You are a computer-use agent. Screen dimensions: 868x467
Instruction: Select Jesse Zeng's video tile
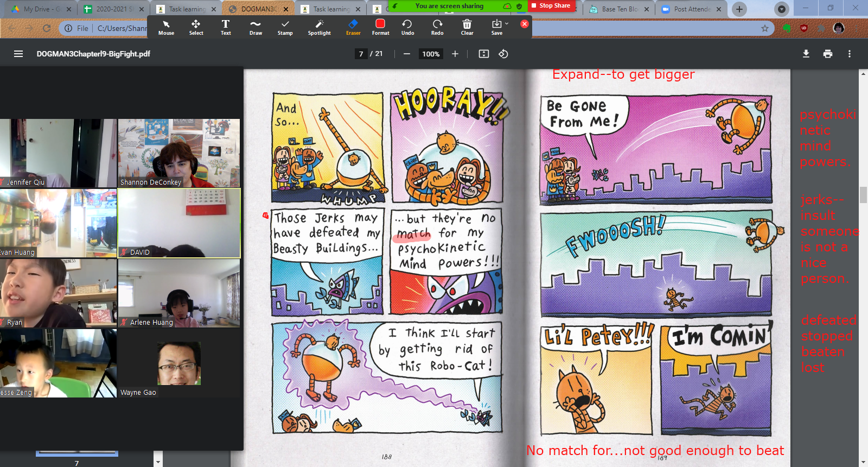(58, 363)
